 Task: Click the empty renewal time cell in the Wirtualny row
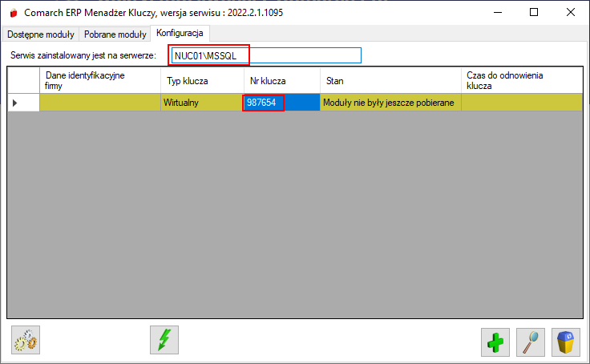pyautogui.click(x=522, y=103)
